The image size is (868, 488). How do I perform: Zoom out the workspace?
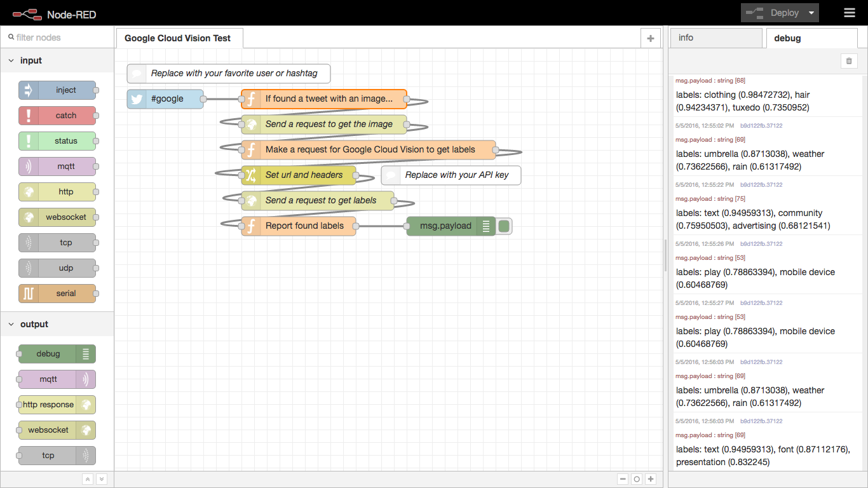(x=623, y=478)
